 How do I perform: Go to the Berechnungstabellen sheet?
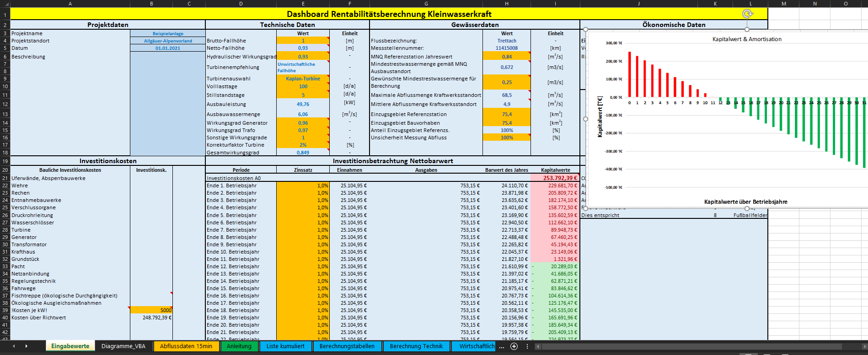pyautogui.click(x=347, y=346)
